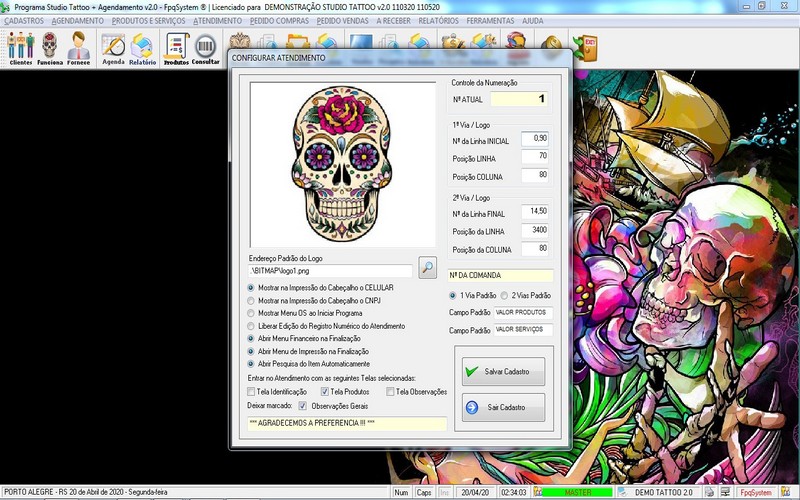This screenshot has width=800, height=500.
Task: Click the Nº DA COMANDA field
Action: pyautogui.click(x=500, y=276)
